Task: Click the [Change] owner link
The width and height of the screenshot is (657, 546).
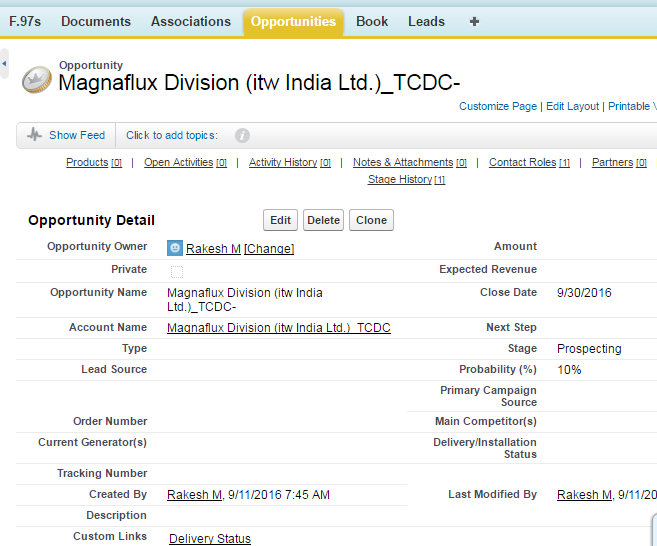Action: pyautogui.click(x=269, y=248)
